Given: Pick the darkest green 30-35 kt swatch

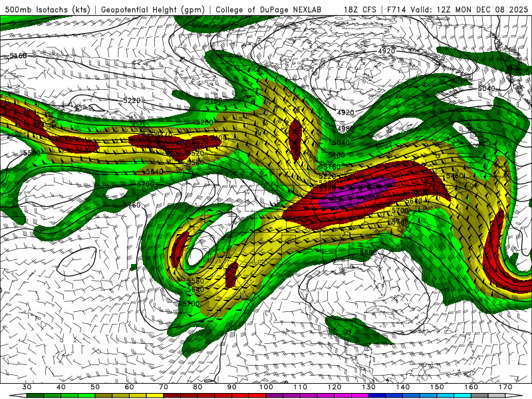Looking at the screenshot, I should click(x=35, y=396).
